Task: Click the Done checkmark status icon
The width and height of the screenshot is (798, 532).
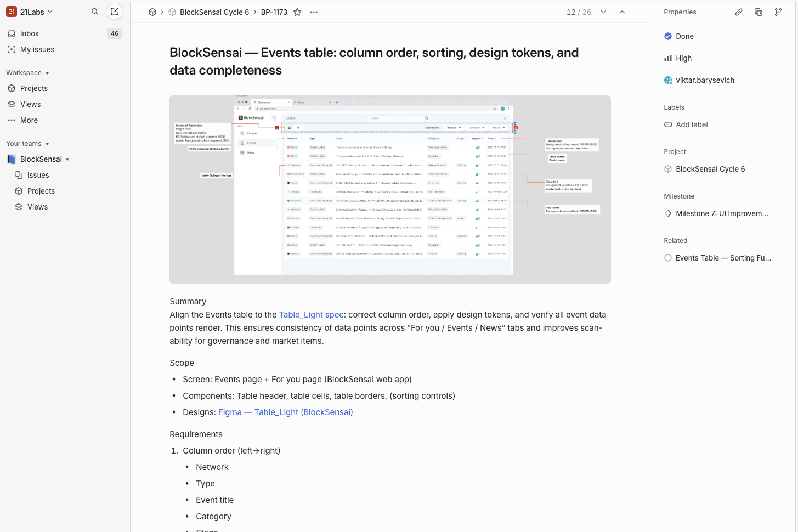Action: 668,36
